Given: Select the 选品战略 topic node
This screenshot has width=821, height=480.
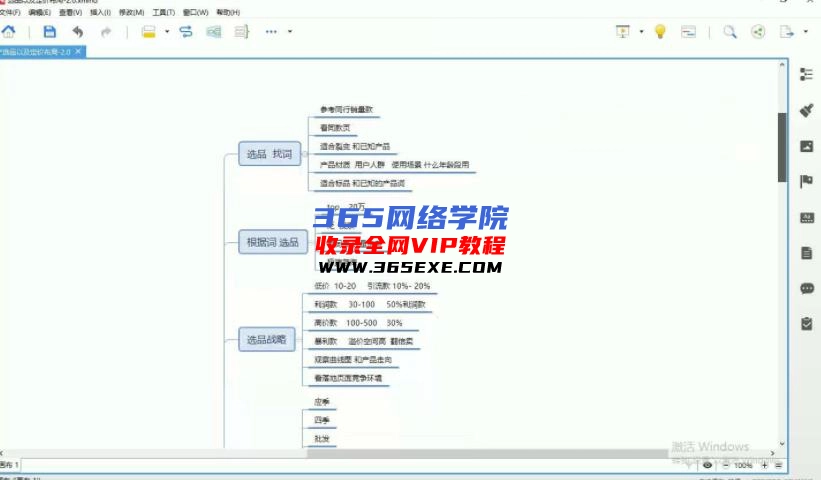Looking at the screenshot, I should click(266, 340).
